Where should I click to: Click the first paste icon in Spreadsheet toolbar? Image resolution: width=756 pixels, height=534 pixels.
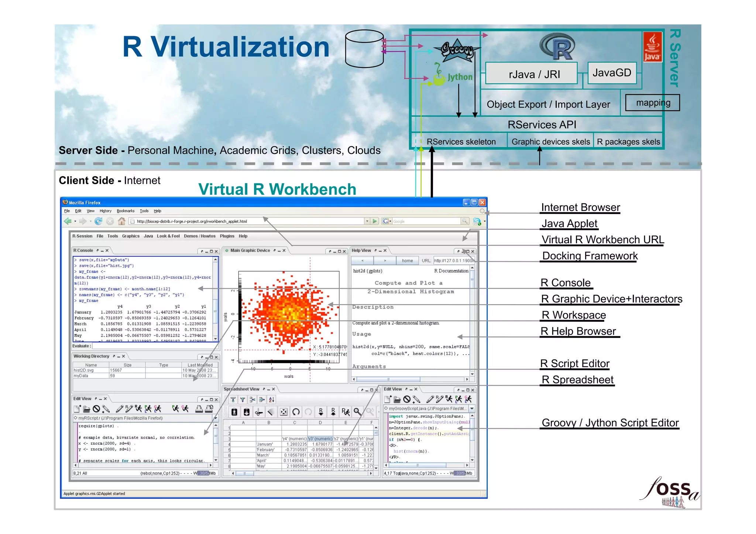click(234, 412)
